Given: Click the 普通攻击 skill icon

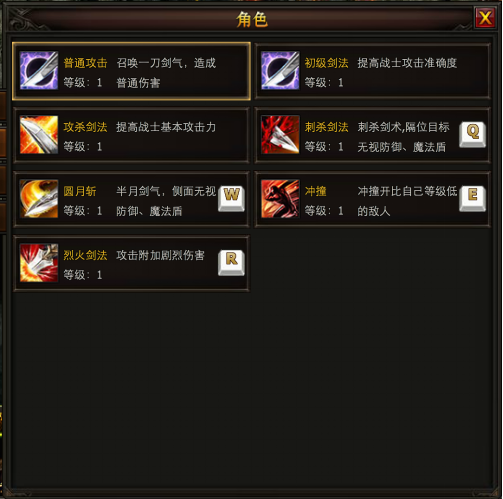Looking at the screenshot, I should tap(39, 70).
